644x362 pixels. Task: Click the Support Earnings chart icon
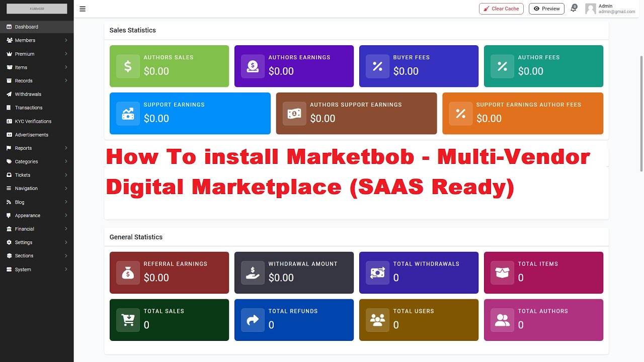128,114
